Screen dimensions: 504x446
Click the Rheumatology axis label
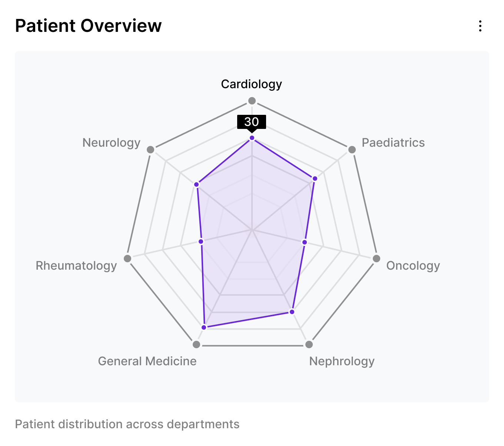76,266
